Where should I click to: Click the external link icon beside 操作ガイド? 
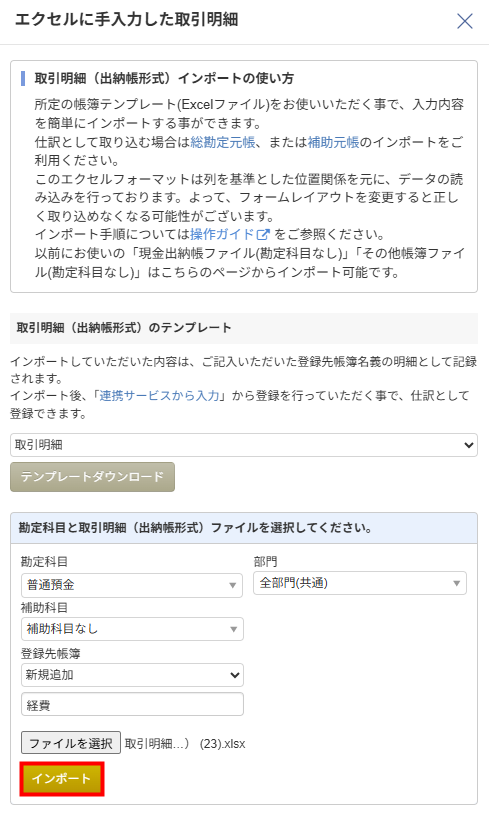[263, 235]
